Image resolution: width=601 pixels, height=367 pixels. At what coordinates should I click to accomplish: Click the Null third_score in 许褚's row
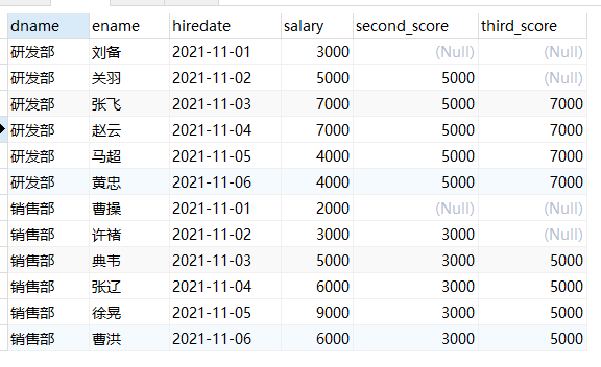tap(532, 234)
